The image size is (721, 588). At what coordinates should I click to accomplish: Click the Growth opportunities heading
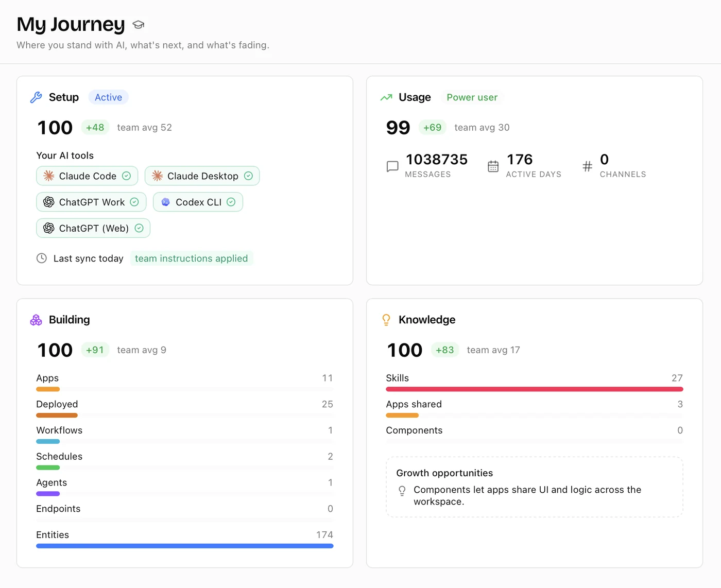click(x=444, y=473)
